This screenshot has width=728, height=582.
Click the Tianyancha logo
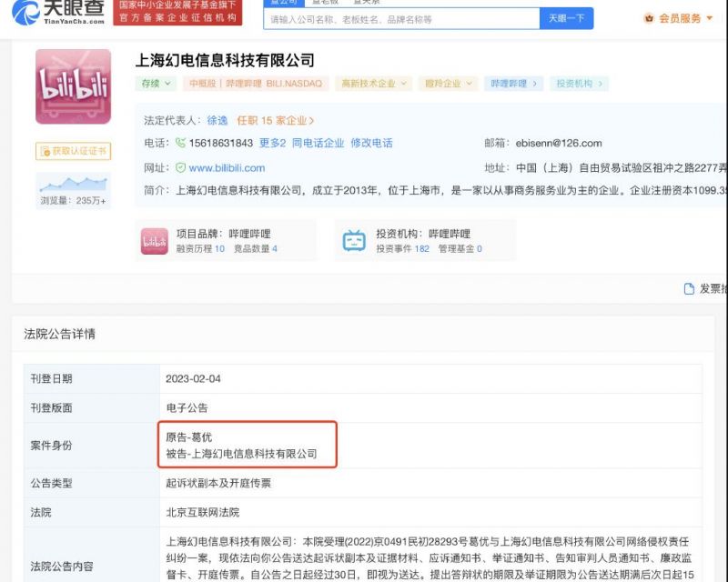61,14
